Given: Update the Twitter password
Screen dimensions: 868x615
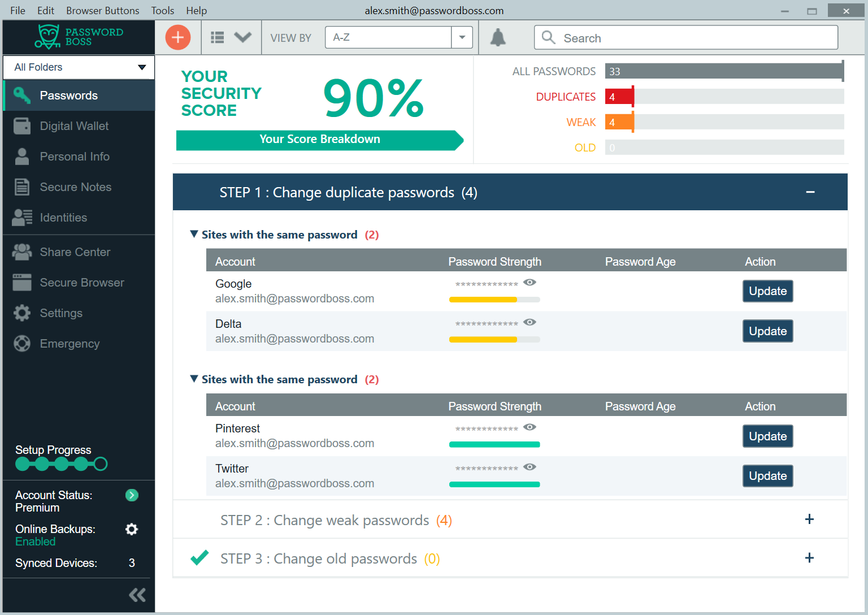Looking at the screenshot, I should point(767,476).
